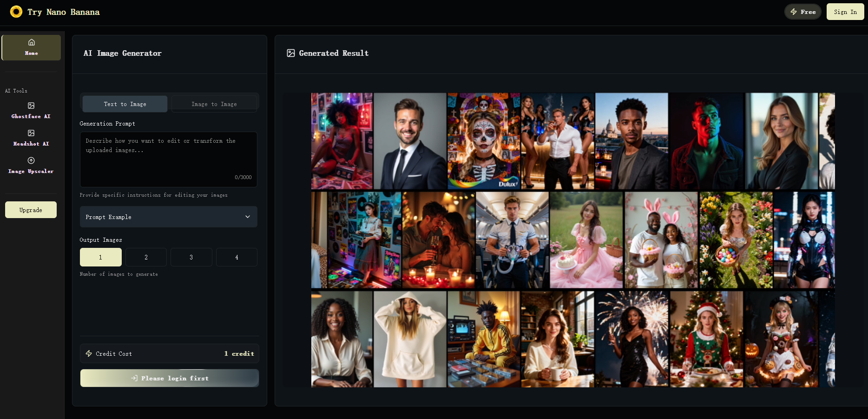Viewport: 868px width, 419px height.
Task: Click the Credit Cost lightning icon
Action: coord(89,353)
